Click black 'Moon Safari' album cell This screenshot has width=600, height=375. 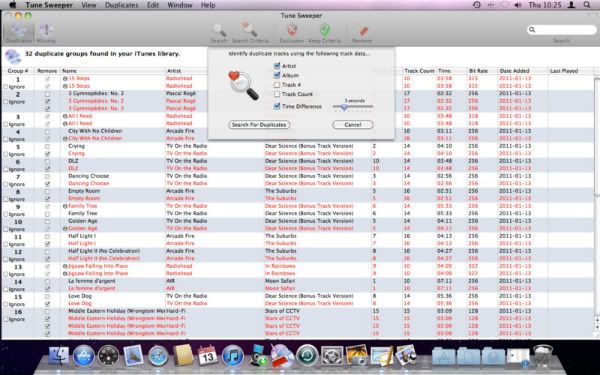280,281
